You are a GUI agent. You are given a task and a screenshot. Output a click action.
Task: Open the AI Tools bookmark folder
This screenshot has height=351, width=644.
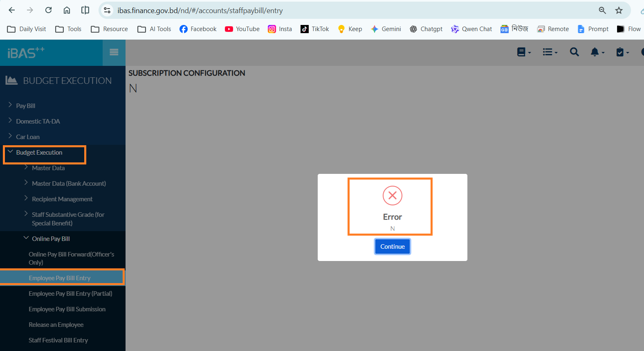(x=154, y=29)
